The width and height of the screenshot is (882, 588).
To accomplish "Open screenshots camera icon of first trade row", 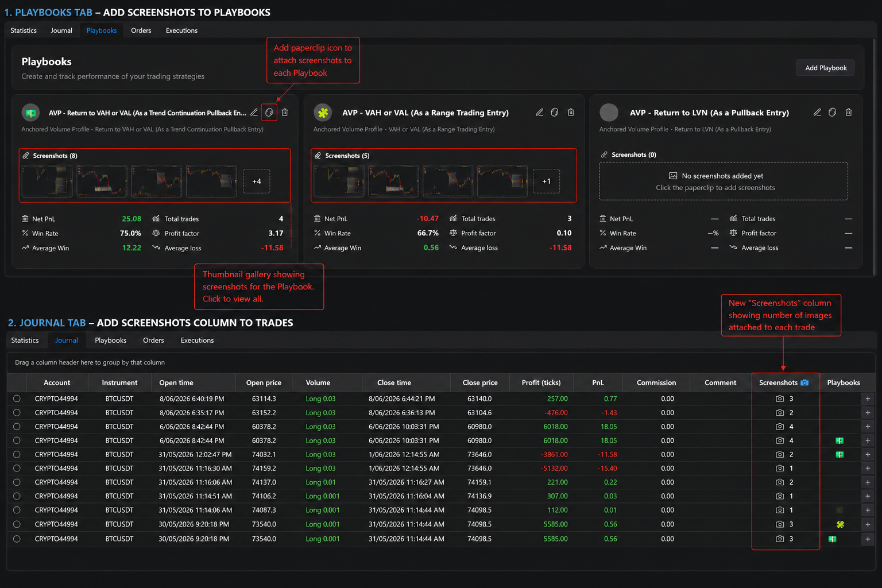I will click(780, 399).
